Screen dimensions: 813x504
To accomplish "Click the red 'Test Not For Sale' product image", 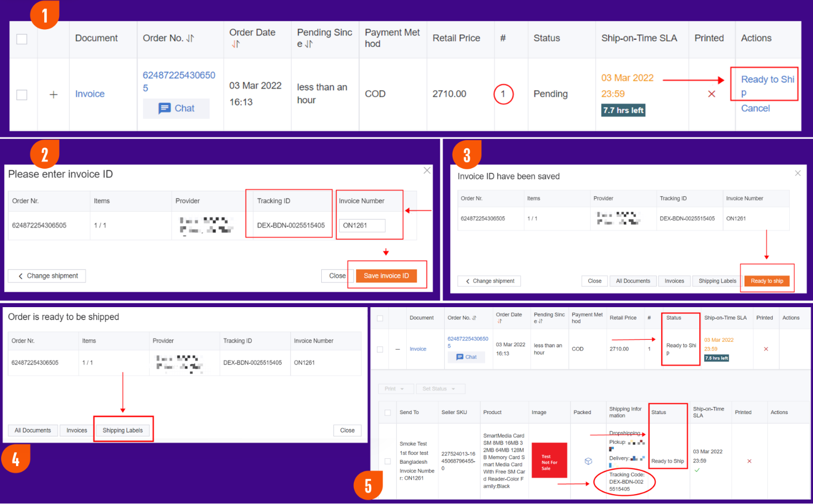I will 549,460.
